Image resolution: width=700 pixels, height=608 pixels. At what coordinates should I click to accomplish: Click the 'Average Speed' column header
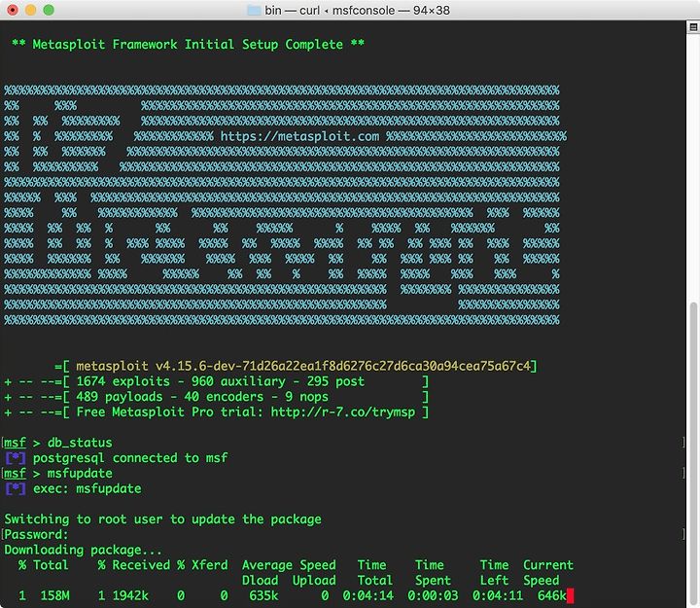289,565
